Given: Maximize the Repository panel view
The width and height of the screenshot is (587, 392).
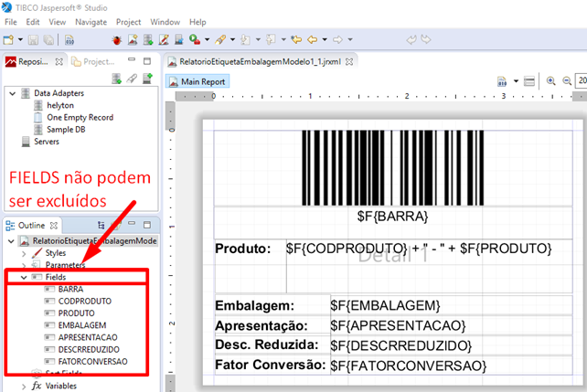Looking at the screenshot, I should [x=147, y=61].
